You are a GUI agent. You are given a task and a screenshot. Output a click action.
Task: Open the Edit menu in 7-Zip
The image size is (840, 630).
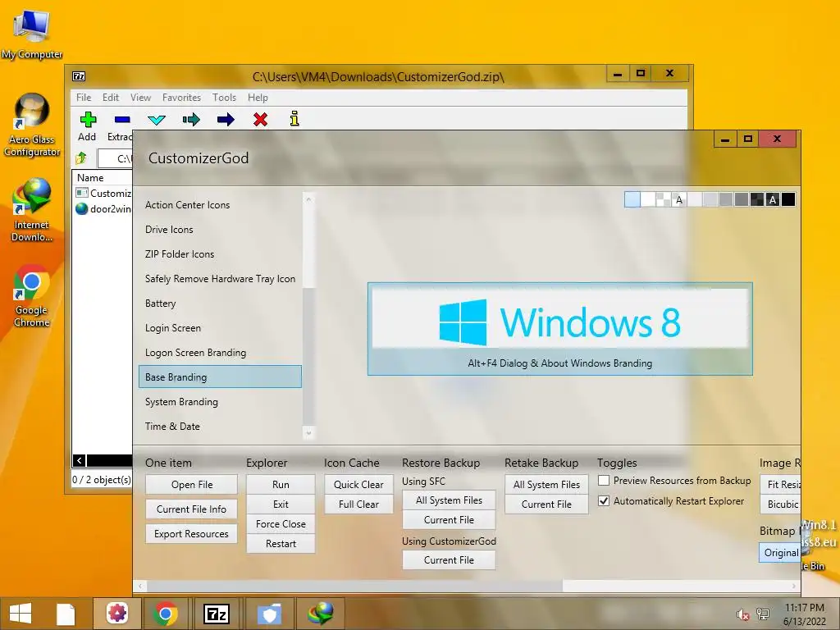[x=111, y=98]
